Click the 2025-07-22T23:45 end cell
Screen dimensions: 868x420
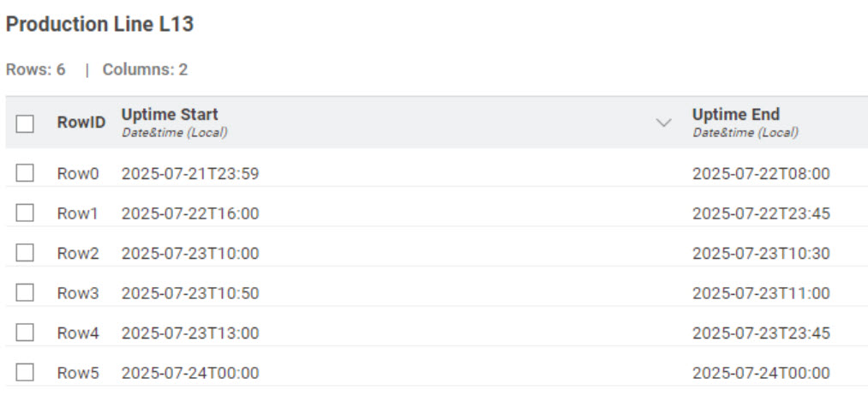761,214
